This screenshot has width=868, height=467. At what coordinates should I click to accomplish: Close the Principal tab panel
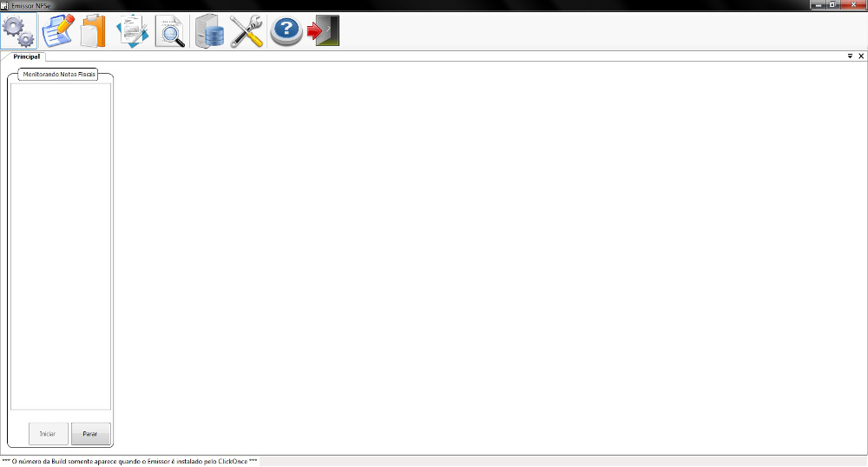[861, 56]
